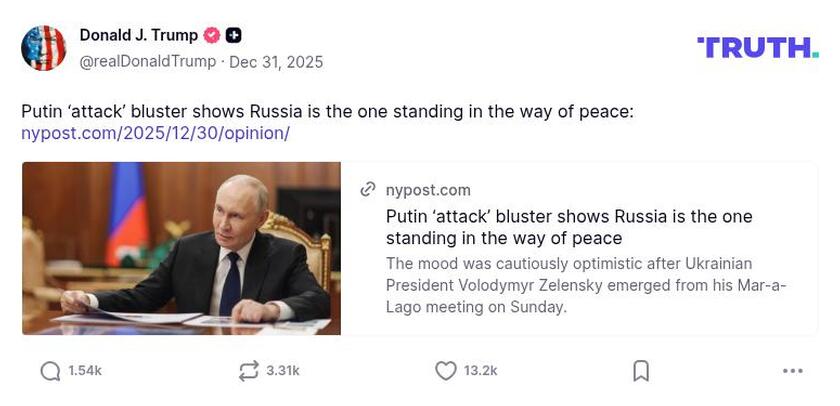This screenshot has height=406, width=840.
Task: Follow the nypost.com/2025/12/30/opinion/ link
Action: [155, 133]
